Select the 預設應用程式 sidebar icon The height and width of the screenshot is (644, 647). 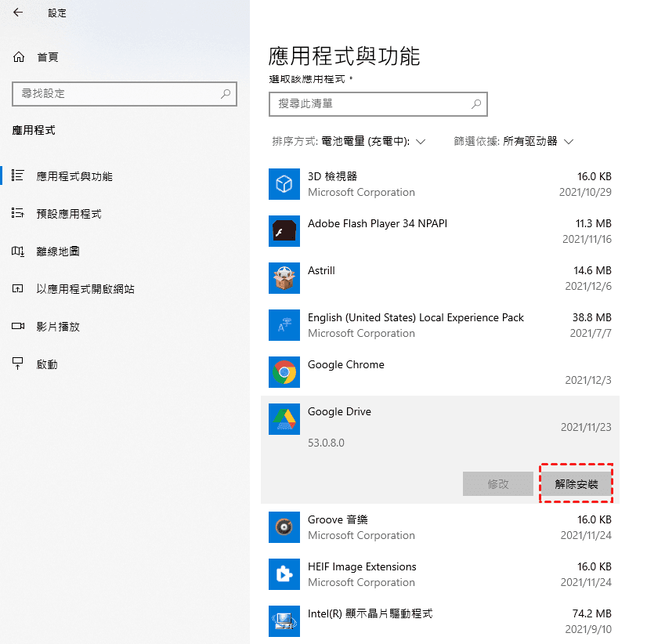coord(18,213)
